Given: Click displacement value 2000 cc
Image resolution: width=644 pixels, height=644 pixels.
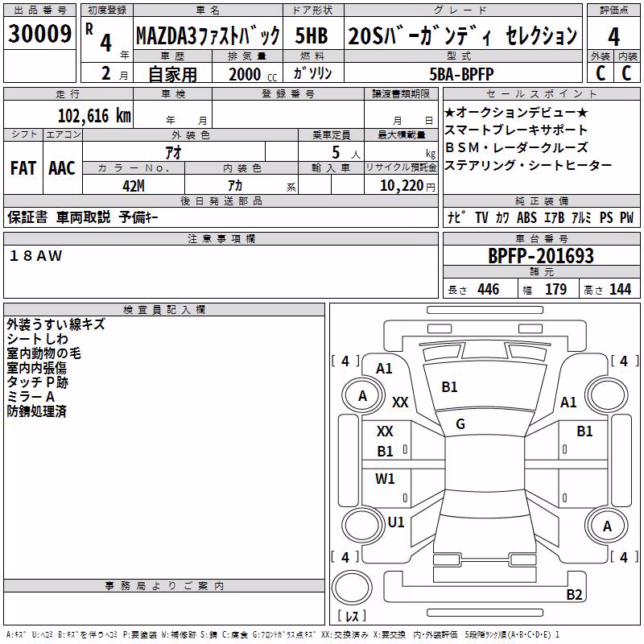Looking at the screenshot, I should 253,75.
